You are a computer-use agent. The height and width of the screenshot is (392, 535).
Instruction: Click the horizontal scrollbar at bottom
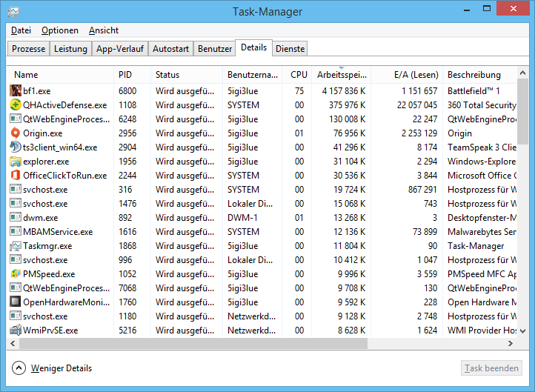click(222, 344)
